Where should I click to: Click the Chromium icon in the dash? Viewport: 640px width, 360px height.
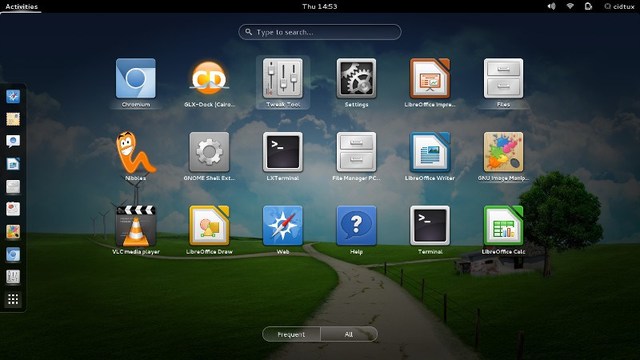click(13, 254)
